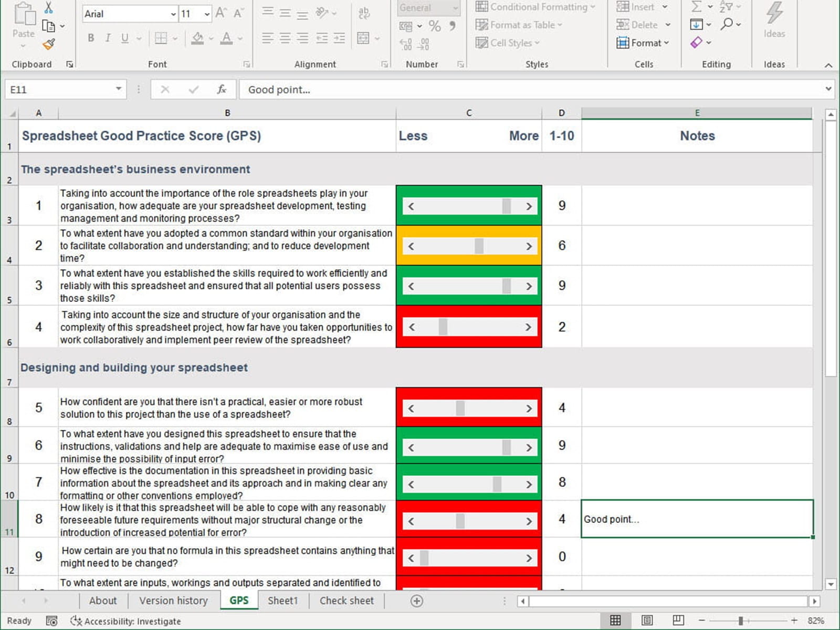Click Accessibility: Investigate in status bar
Screen dimensions: 840x630
coord(126,621)
